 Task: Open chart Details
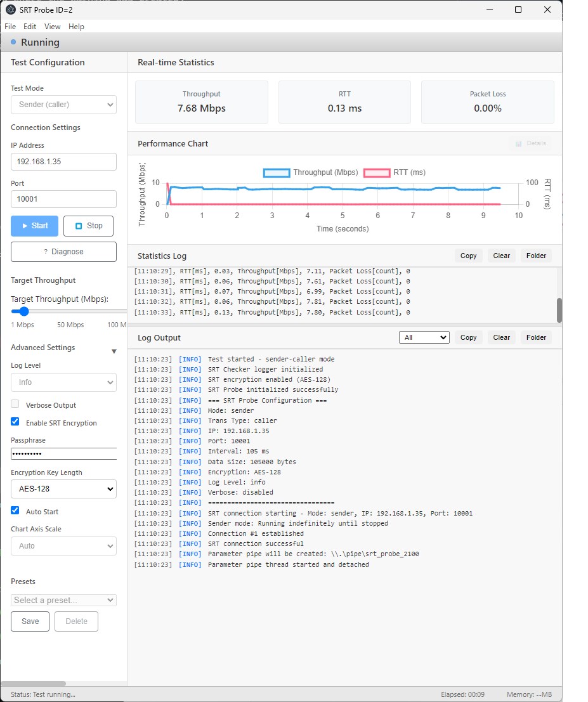(531, 143)
